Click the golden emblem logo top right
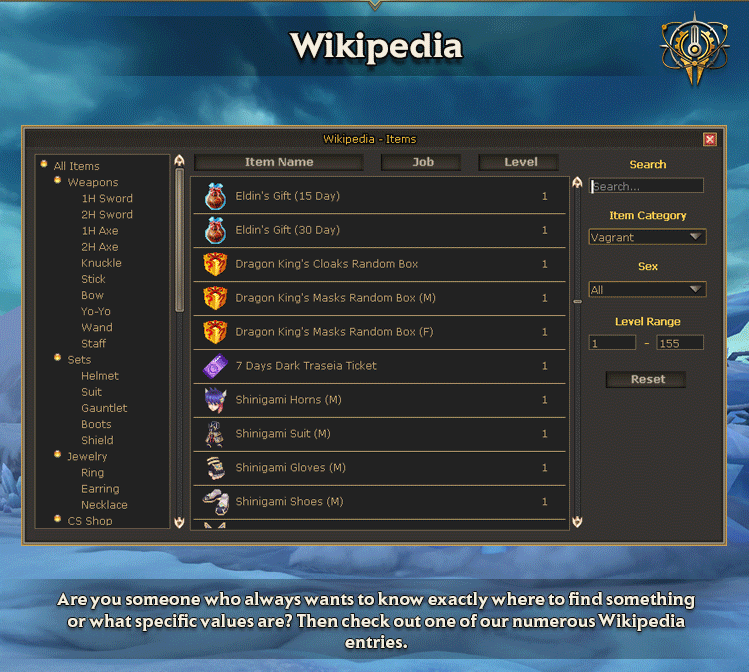749x672 pixels. point(695,49)
